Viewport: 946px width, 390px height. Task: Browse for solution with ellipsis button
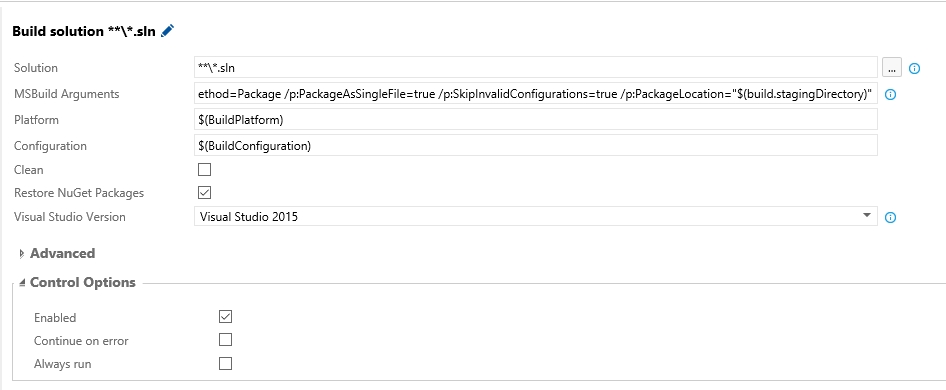[892, 68]
